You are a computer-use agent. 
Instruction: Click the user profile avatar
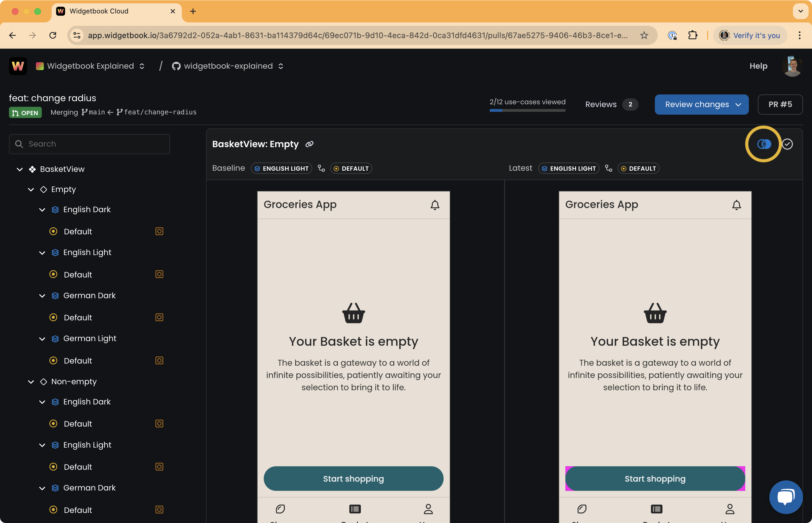pyautogui.click(x=792, y=66)
